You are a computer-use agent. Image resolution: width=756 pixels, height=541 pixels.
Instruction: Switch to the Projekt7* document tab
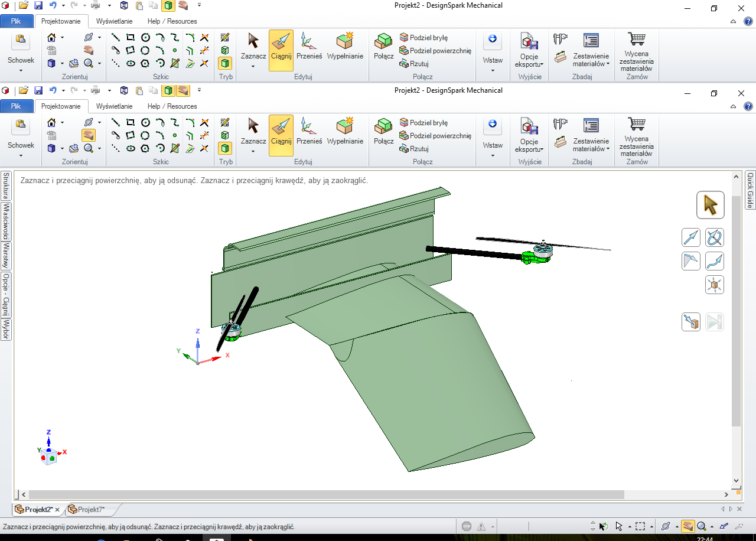(90, 509)
